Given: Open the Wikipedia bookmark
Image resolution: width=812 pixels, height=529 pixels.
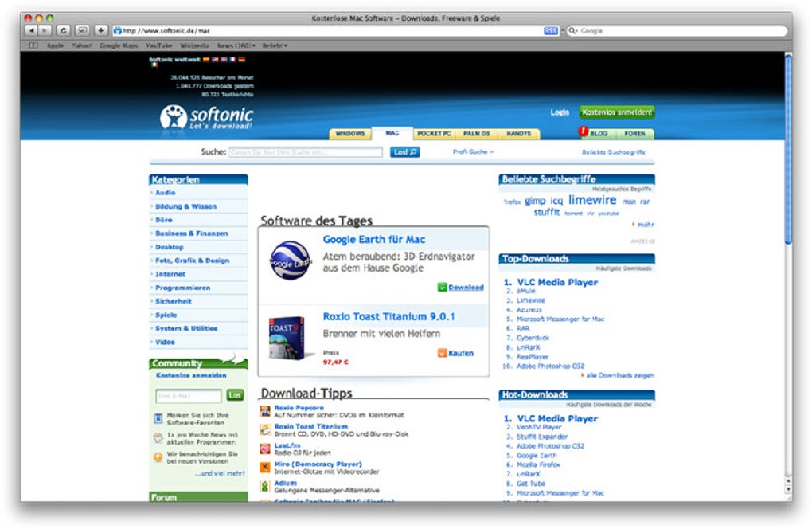Looking at the screenshot, I should 194,45.
